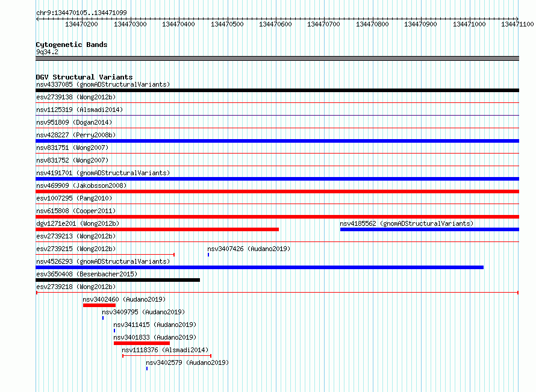Open variant nsv3401833 (Audano2019)
Screen dimensions: 536x392
tap(155, 337)
